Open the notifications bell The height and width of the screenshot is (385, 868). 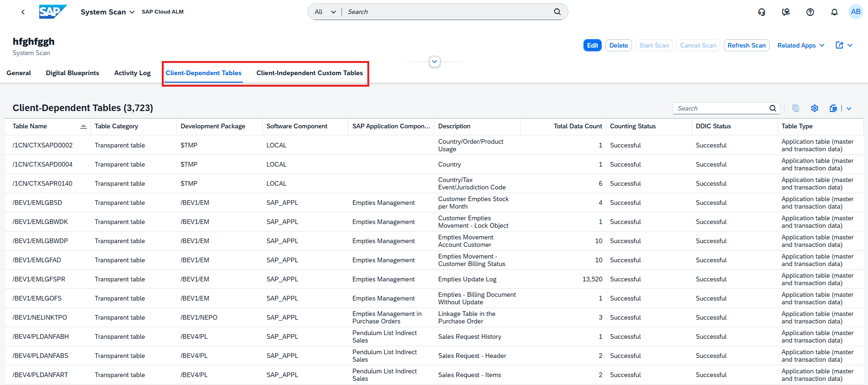click(x=834, y=12)
